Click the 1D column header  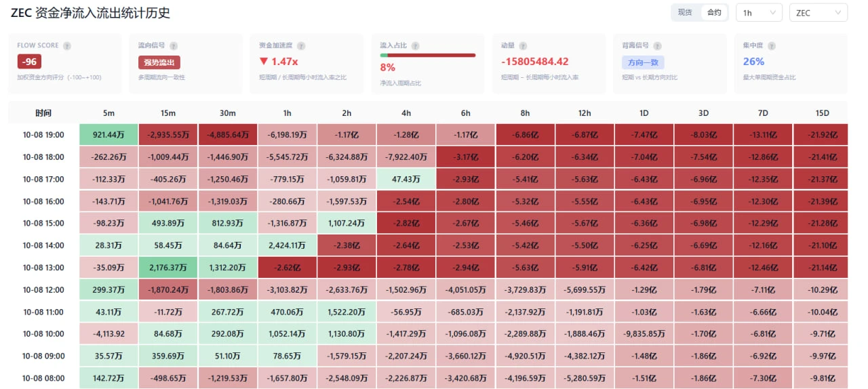pyautogui.click(x=644, y=112)
